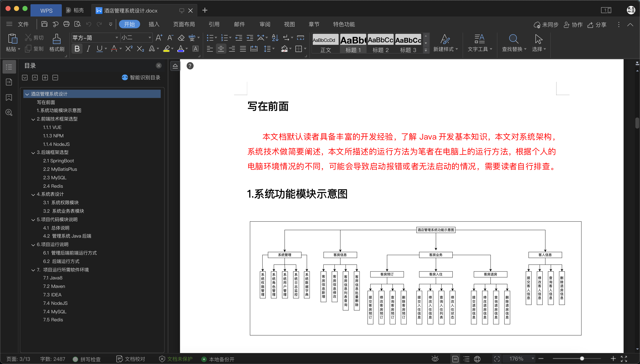The height and width of the screenshot is (364, 640).
Task: Open the zoom percentage 176% dropdown
Action: (533, 359)
